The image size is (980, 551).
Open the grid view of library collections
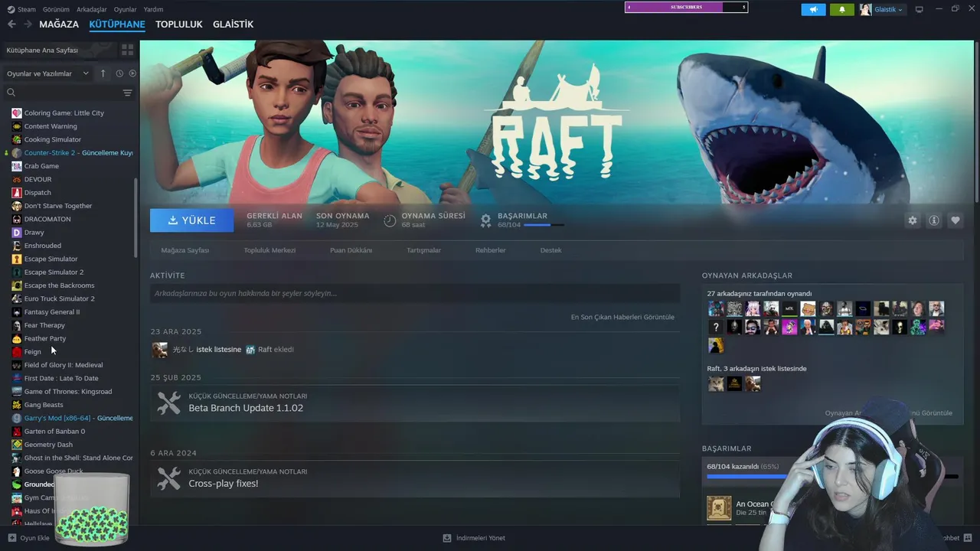click(x=127, y=50)
